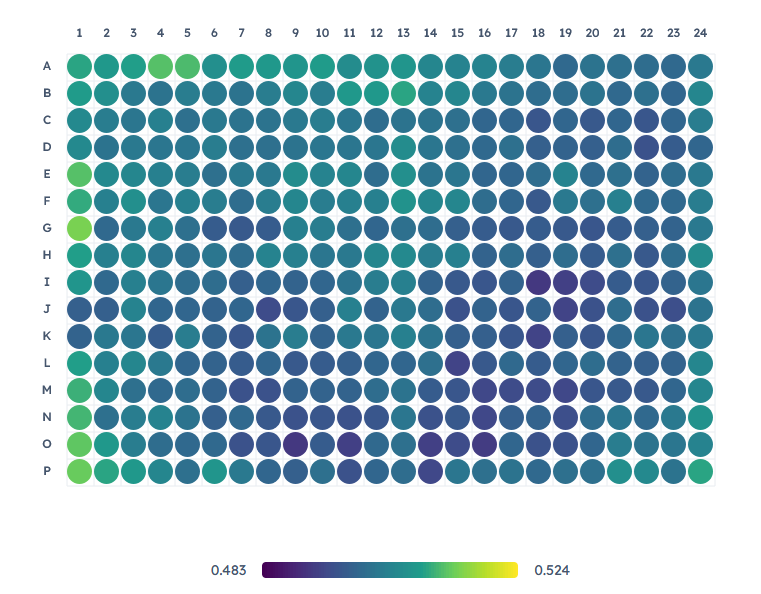761x594 pixels.
Task: Click well B13 in the heatmap
Action: [x=403, y=93]
